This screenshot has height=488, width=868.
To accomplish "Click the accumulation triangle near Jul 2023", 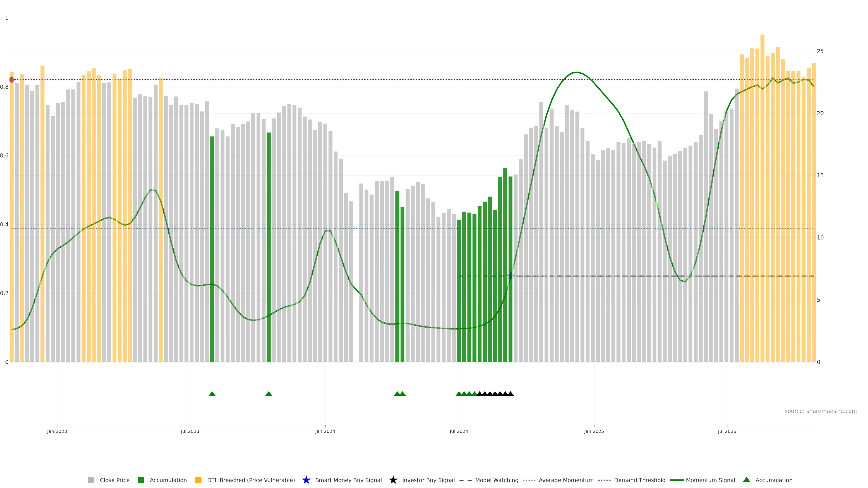I will [x=212, y=394].
